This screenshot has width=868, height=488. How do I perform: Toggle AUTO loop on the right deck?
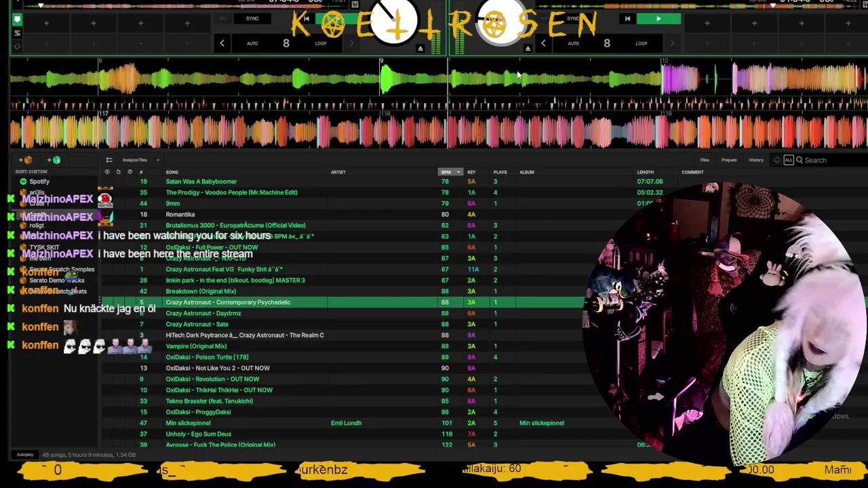point(573,43)
